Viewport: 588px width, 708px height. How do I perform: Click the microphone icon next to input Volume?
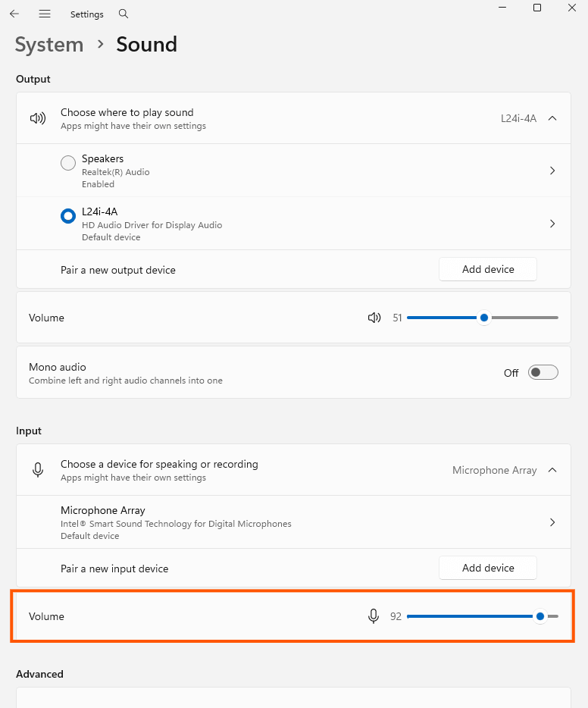click(x=374, y=616)
